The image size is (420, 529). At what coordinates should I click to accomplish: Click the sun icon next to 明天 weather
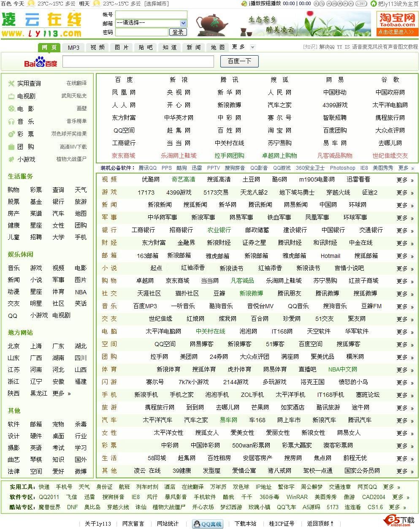(x=96, y=4)
